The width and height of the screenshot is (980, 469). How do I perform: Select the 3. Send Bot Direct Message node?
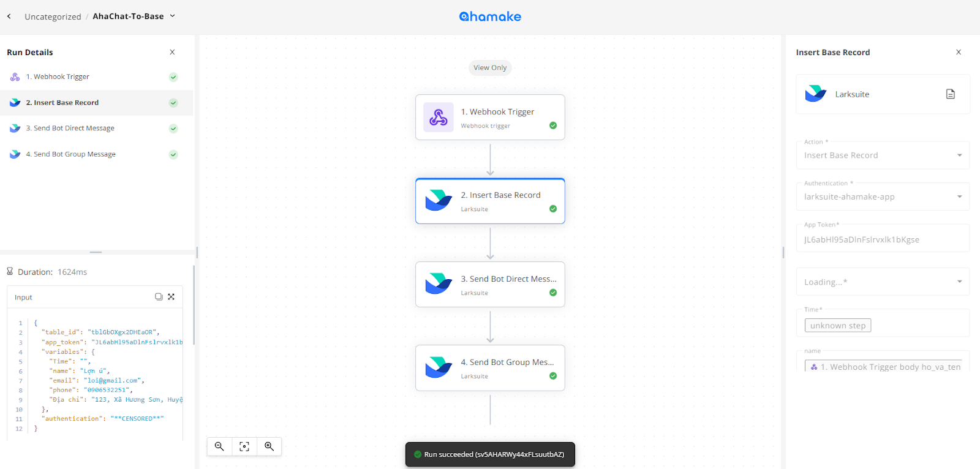(490, 285)
